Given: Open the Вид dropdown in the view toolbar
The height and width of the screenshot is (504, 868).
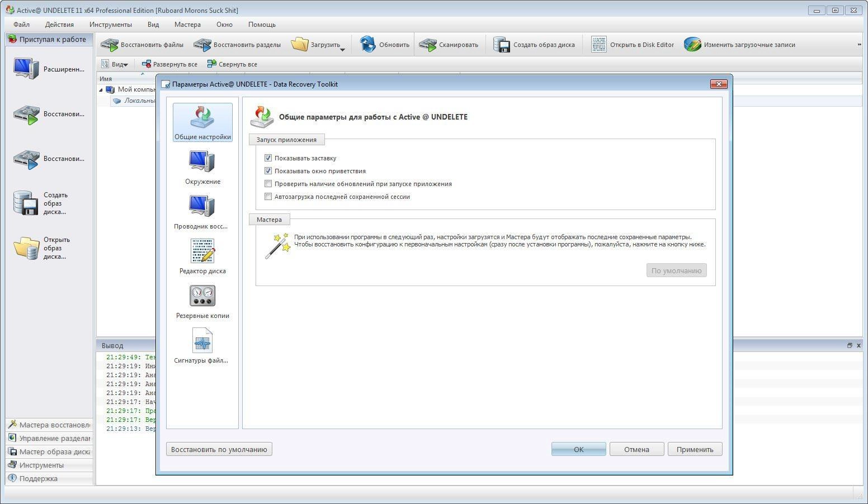Looking at the screenshot, I should click(115, 64).
